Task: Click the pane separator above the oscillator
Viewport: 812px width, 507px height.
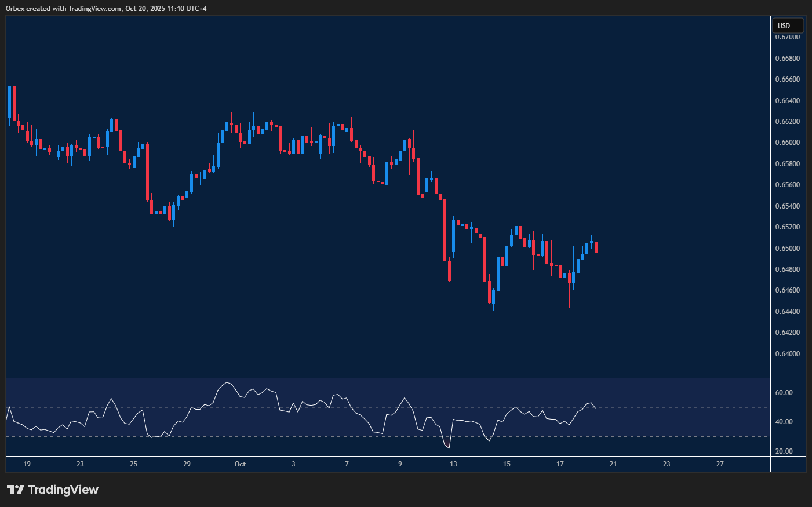Action: [388, 369]
